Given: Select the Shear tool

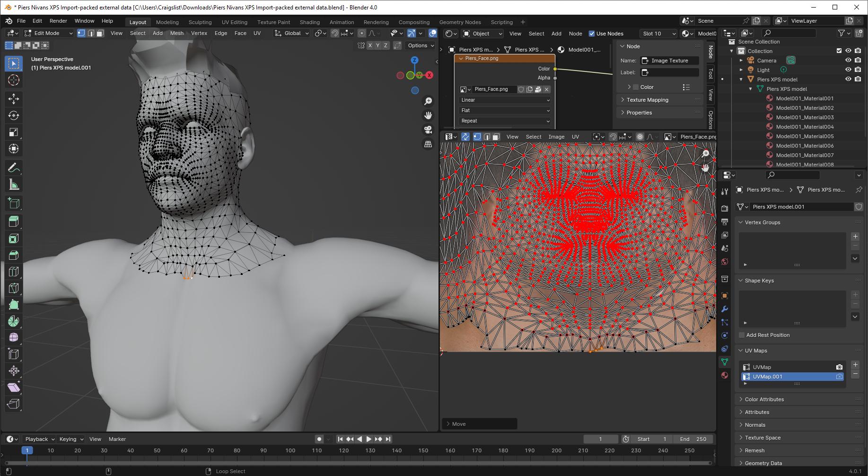Looking at the screenshot, I should click(x=14, y=387).
